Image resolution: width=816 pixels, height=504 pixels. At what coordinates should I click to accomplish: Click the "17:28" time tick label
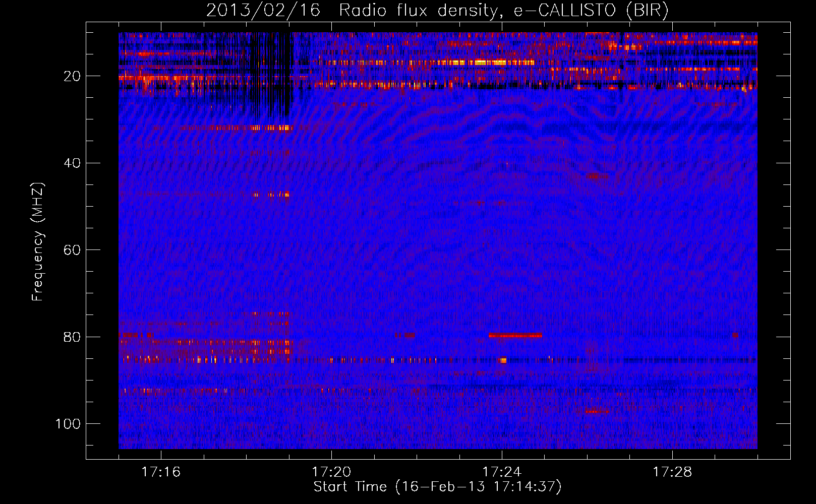point(672,472)
